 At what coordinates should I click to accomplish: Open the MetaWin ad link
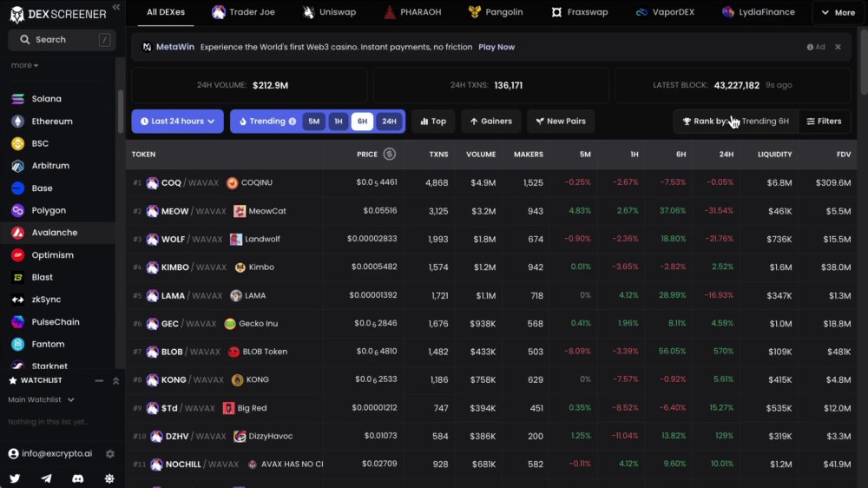pos(175,47)
